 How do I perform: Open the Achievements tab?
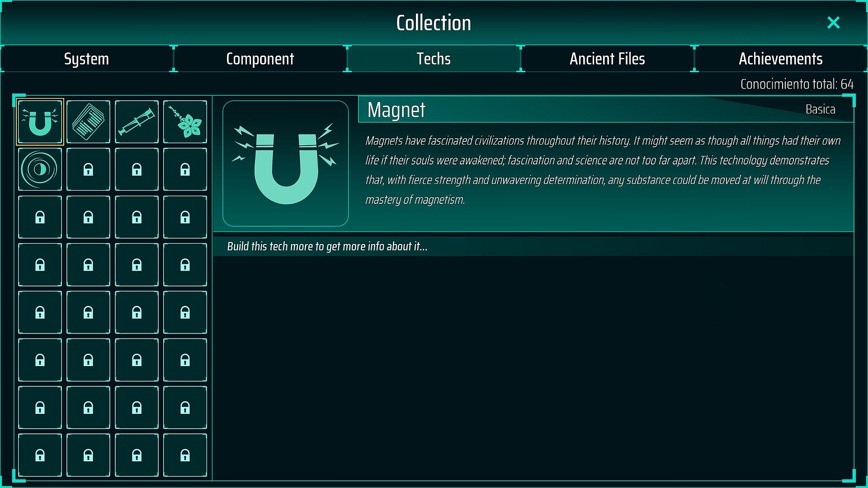point(781,59)
